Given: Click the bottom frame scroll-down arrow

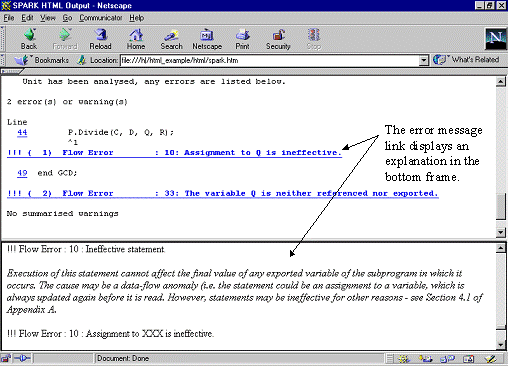Looking at the screenshot, I should tap(500, 345).
